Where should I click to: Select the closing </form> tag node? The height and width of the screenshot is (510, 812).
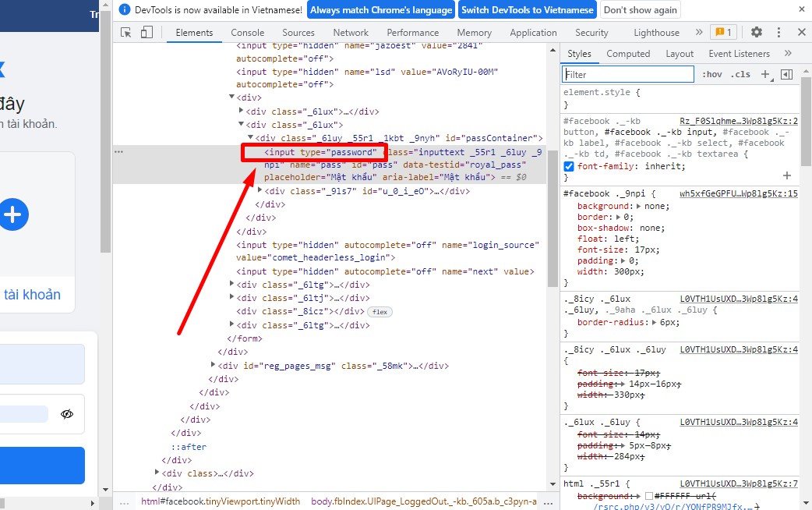(245, 338)
